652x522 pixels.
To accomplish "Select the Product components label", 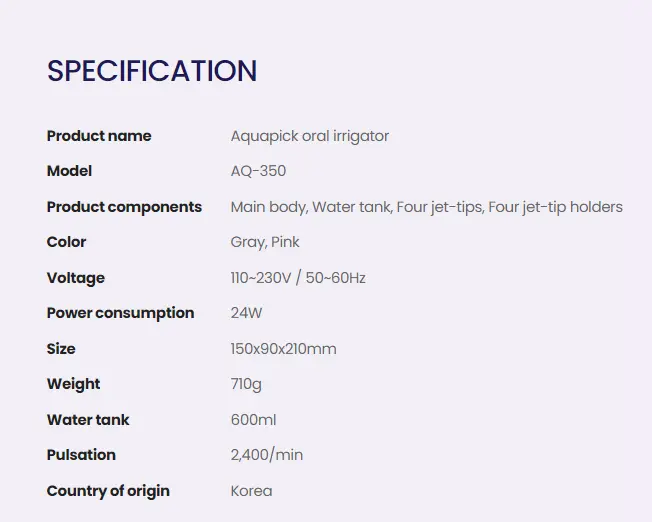I will (x=124, y=207).
